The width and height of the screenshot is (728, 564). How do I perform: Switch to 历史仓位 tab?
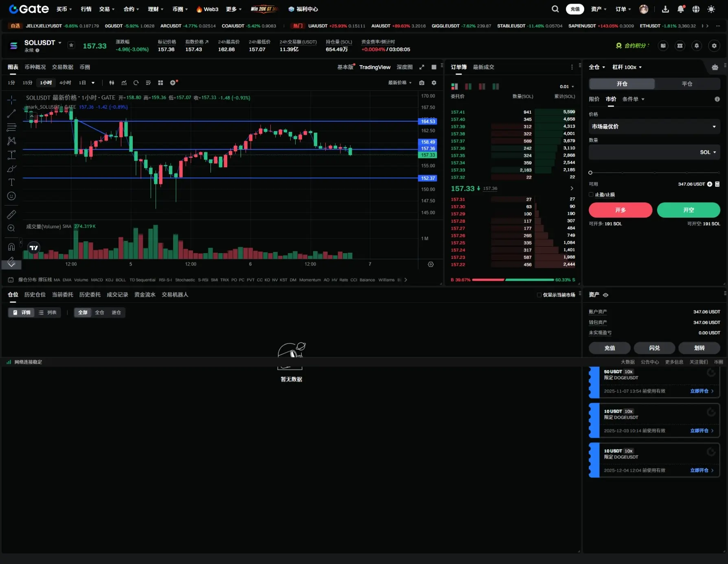35,295
